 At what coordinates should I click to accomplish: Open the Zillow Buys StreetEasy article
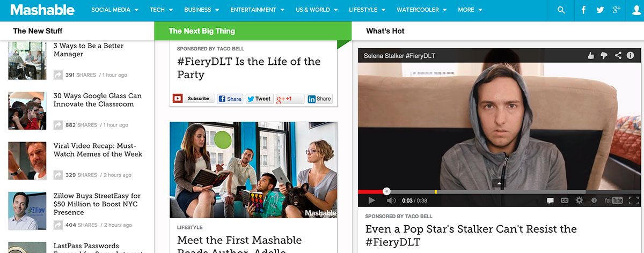coord(97,204)
